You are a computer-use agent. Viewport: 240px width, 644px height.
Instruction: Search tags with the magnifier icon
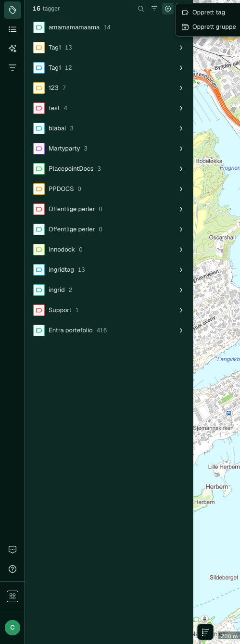(141, 9)
